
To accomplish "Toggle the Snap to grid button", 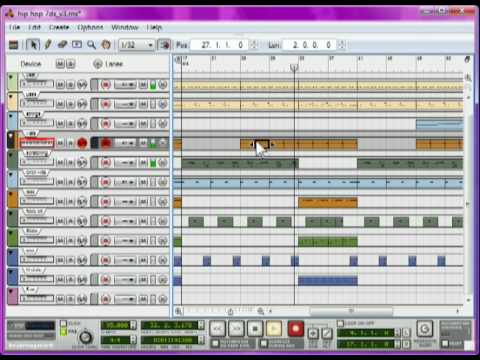I will coord(164,45).
